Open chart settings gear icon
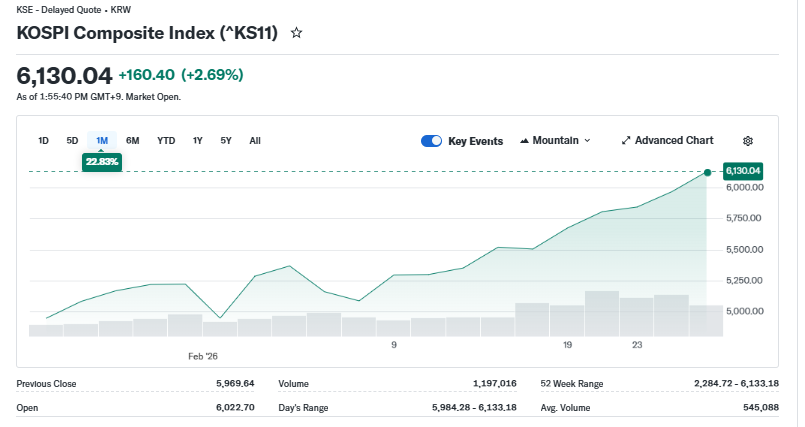The image size is (805, 427). pos(748,141)
